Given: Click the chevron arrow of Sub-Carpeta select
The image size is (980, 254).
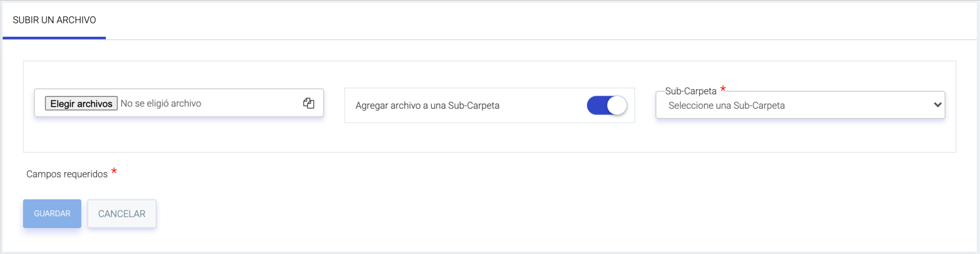Looking at the screenshot, I should (x=937, y=105).
